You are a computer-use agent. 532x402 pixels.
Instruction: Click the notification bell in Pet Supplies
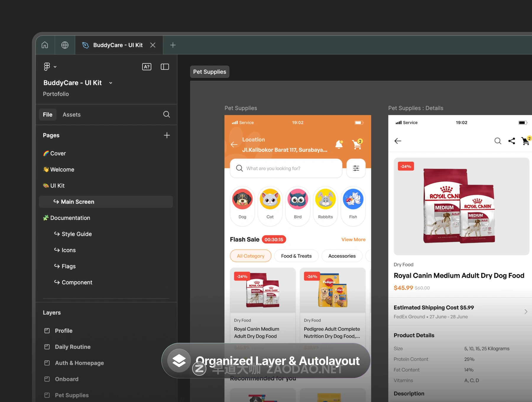(x=339, y=145)
